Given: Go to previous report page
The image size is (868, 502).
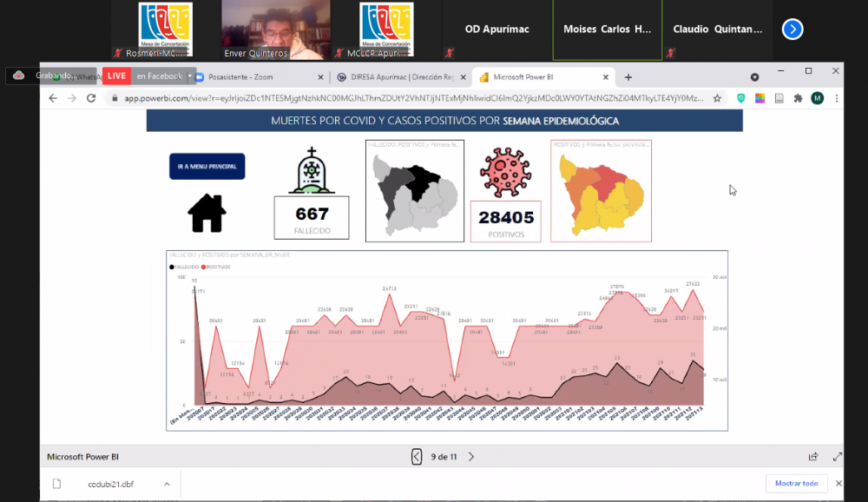Looking at the screenshot, I should coord(417,456).
